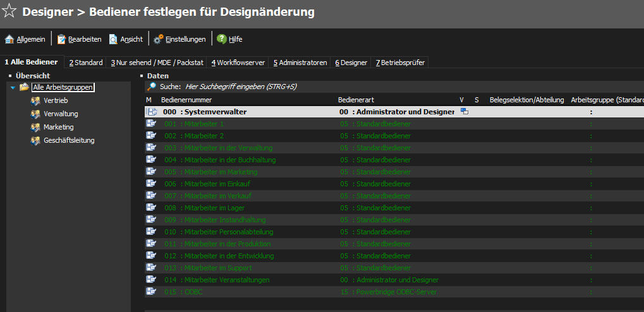Click the green Hilfe question mark icon
This screenshot has width=644, height=312.
point(221,39)
